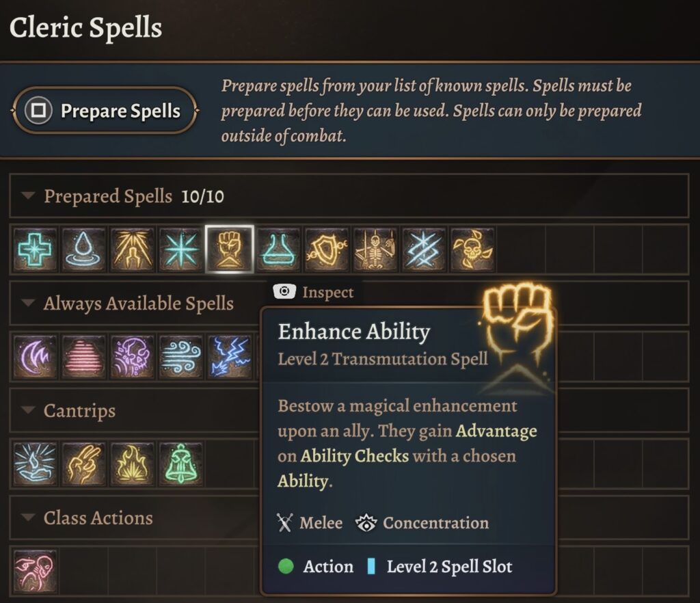Select the Enhance Ability fist in the prepared row

tap(230, 250)
